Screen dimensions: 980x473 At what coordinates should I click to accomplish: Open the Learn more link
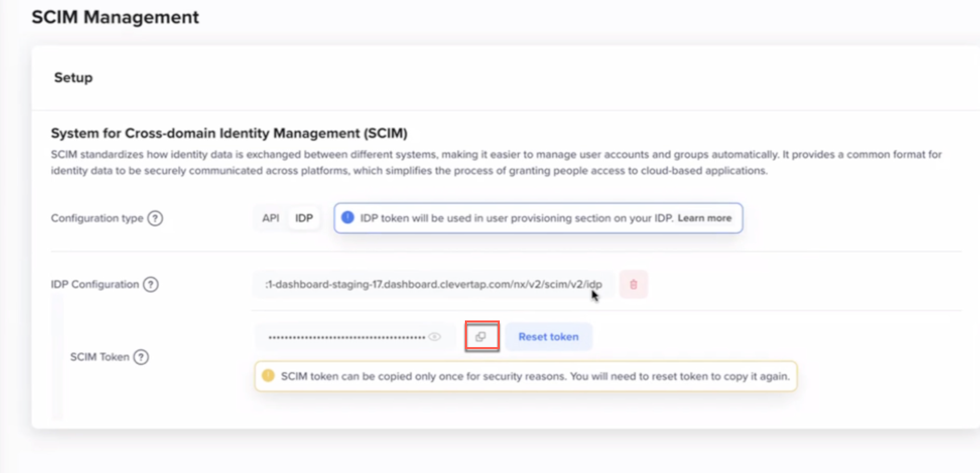pos(704,218)
